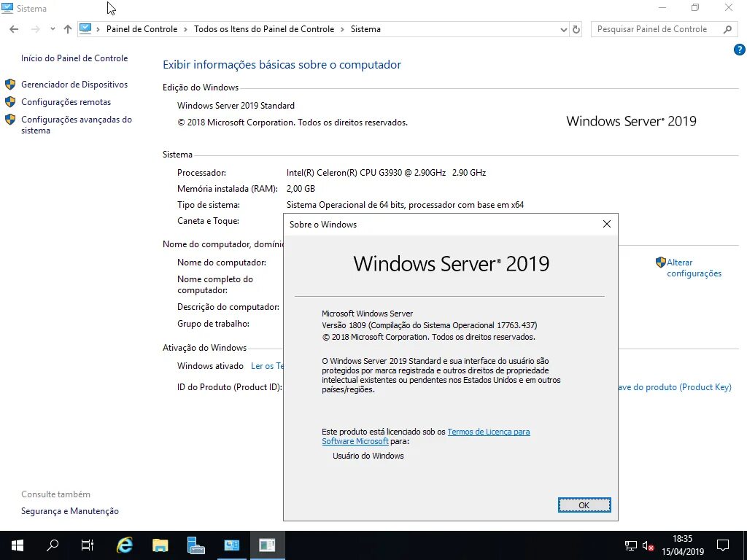Restore down the Sistema window
The width and height of the screenshot is (747, 560).
695,7
